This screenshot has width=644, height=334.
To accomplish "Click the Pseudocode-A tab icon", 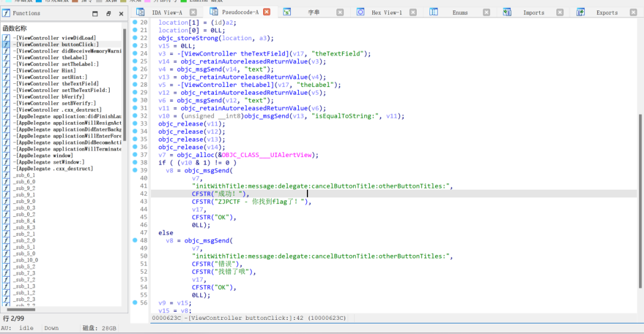I will (x=214, y=12).
